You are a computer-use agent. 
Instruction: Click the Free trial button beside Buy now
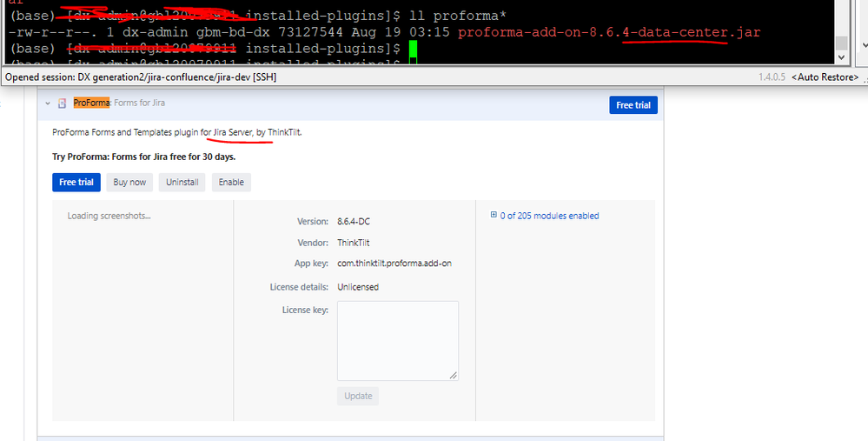click(x=76, y=183)
